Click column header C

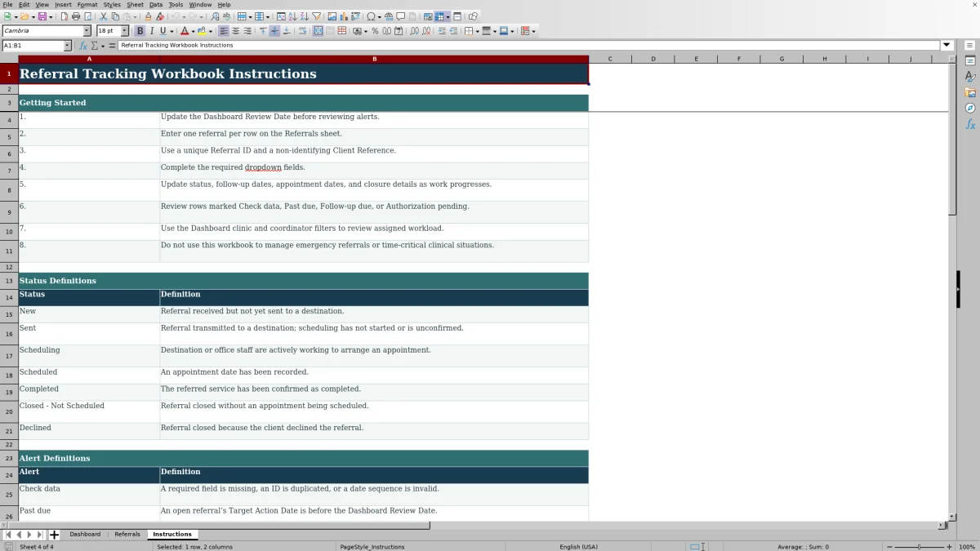pos(610,59)
